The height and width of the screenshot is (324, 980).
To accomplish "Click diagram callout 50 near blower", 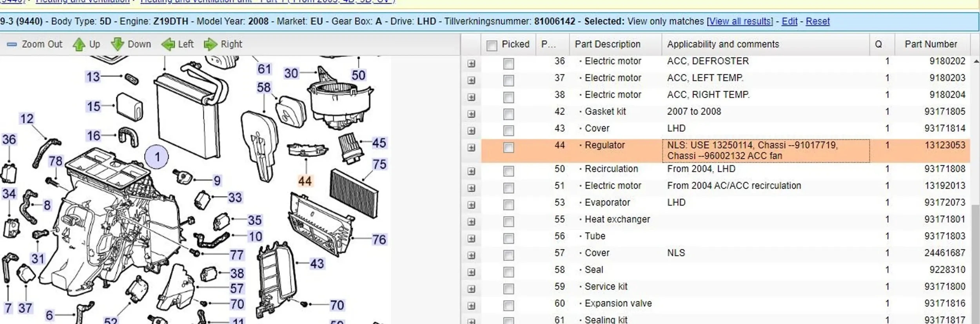I will tap(358, 75).
